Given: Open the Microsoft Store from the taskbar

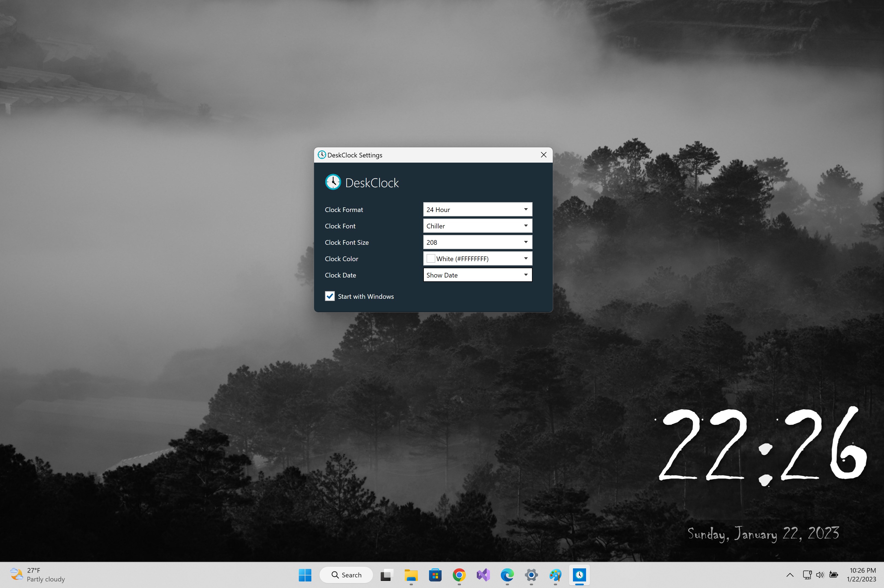Looking at the screenshot, I should [435, 575].
